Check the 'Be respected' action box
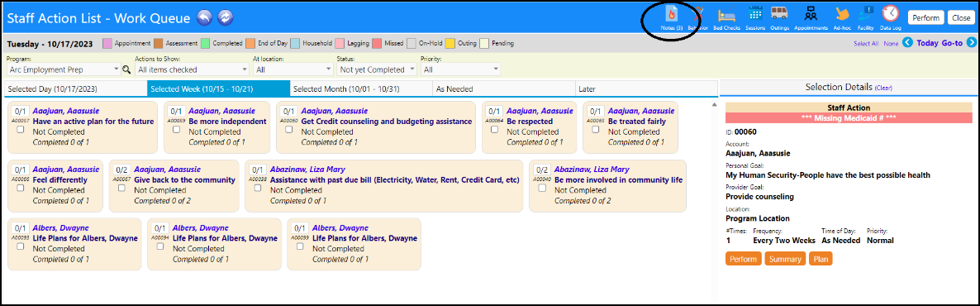980x306 pixels. point(494,130)
